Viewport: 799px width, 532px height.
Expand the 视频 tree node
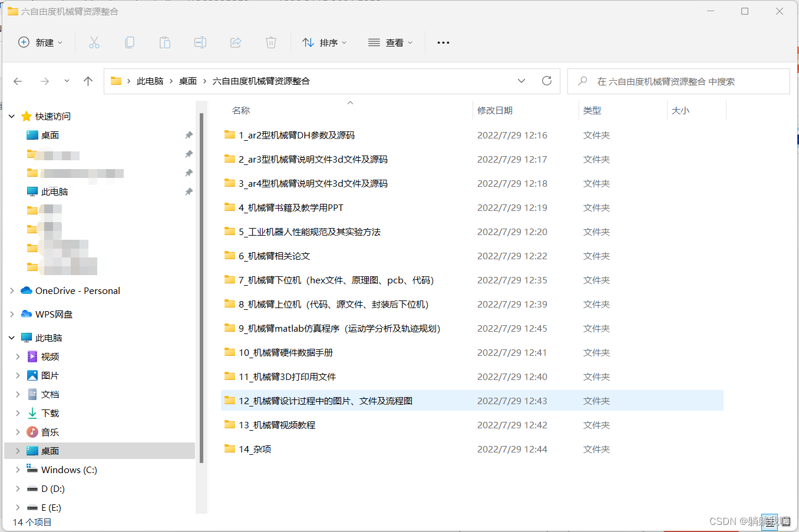tap(18, 356)
